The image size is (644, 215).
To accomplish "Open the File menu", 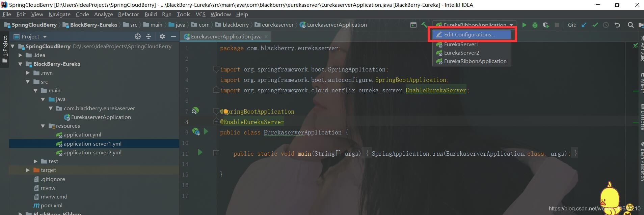I will tap(7, 14).
